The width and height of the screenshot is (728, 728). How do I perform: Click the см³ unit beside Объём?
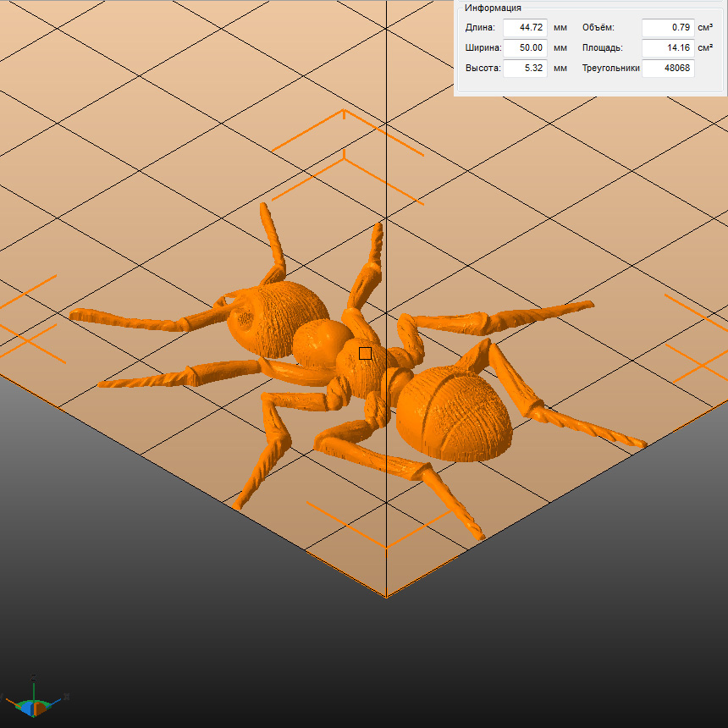[x=706, y=27]
